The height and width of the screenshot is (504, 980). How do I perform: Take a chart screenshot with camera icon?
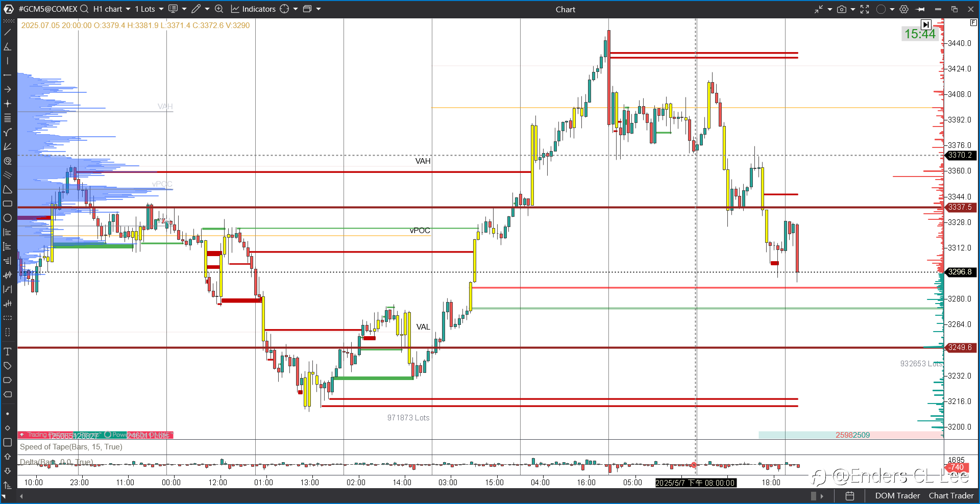pos(842,9)
